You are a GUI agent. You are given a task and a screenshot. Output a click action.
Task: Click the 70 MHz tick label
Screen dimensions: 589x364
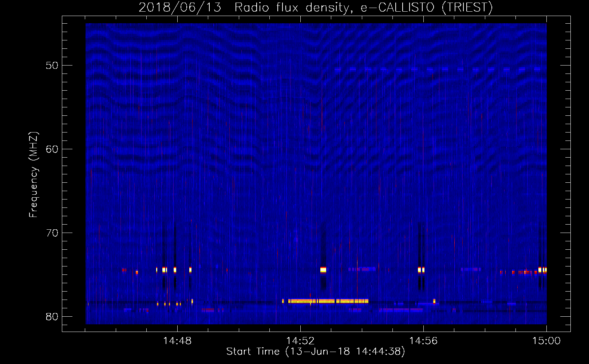coord(52,233)
